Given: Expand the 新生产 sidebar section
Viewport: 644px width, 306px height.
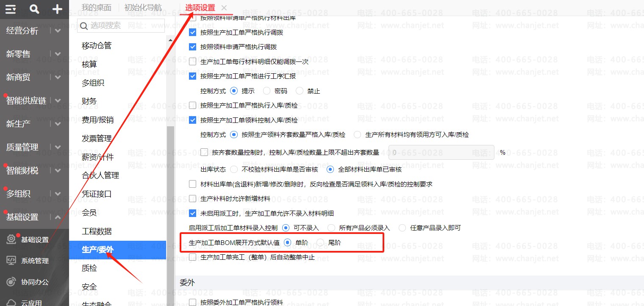Looking at the screenshot, I should [34, 124].
